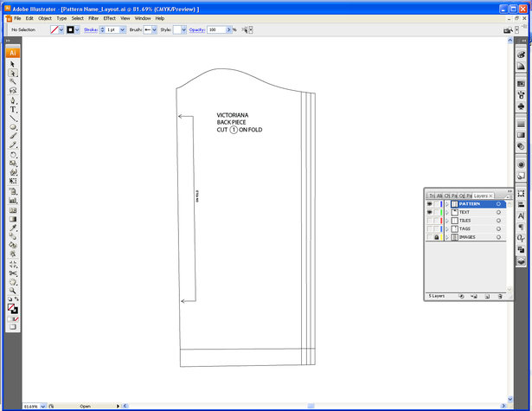Open the Style dropdown
Screen dimensions: 532x411
coord(184,30)
